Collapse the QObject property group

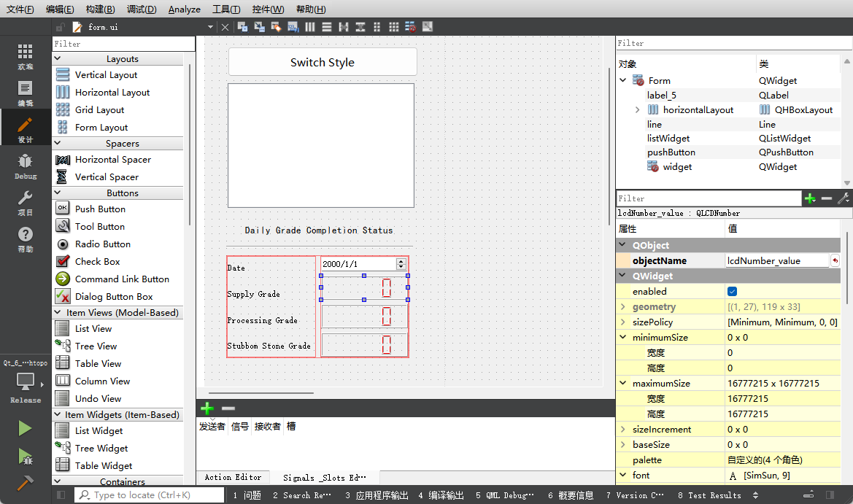tap(623, 246)
